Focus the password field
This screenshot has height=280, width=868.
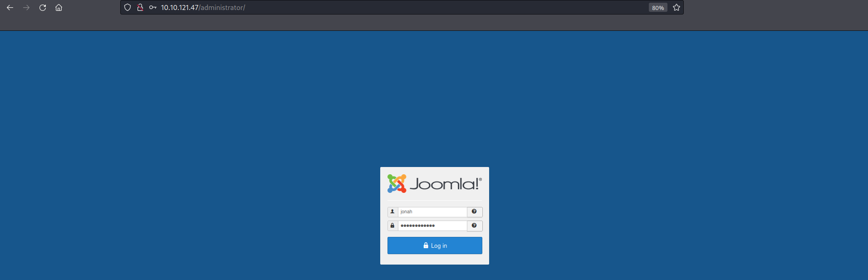(432, 226)
